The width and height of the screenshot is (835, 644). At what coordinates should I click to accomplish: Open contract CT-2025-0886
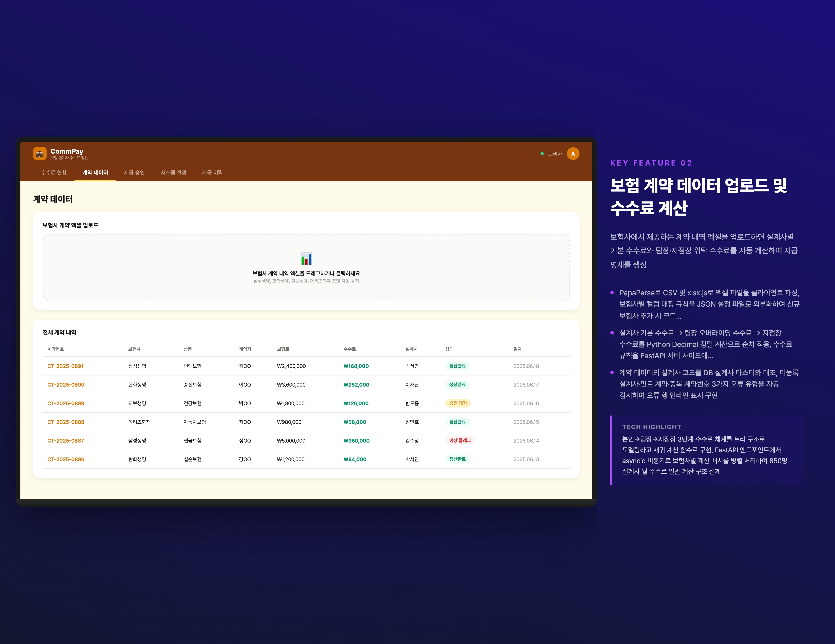(65, 459)
